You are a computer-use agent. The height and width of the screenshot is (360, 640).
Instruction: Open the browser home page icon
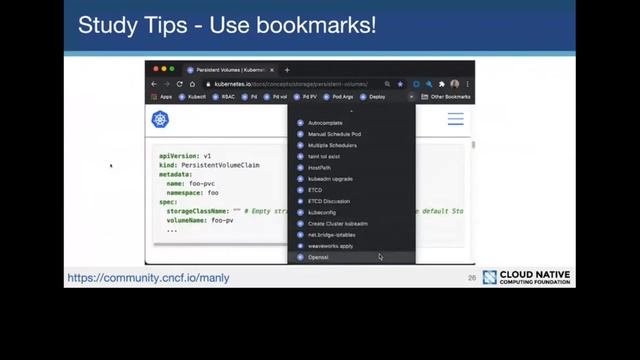point(192,84)
